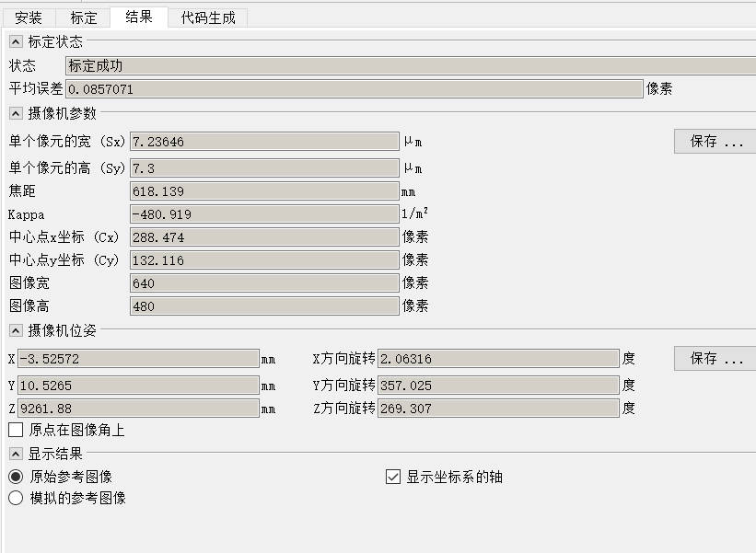Image resolution: width=756 pixels, height=553 pixels.
Task: Enable the 原点在图像角上 checkbox
Action: (16, 430)
